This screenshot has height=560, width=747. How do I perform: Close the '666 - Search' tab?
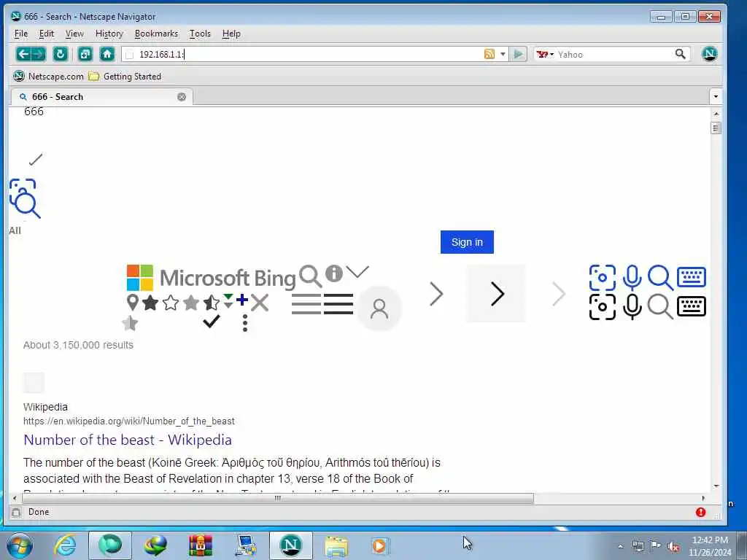182,97
